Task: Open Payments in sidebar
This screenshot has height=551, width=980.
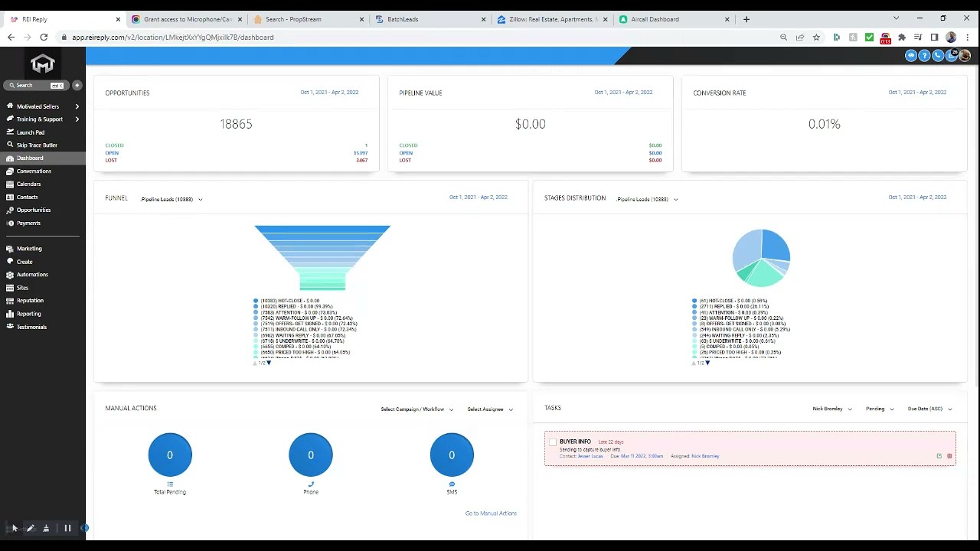Action: [42, 223]
